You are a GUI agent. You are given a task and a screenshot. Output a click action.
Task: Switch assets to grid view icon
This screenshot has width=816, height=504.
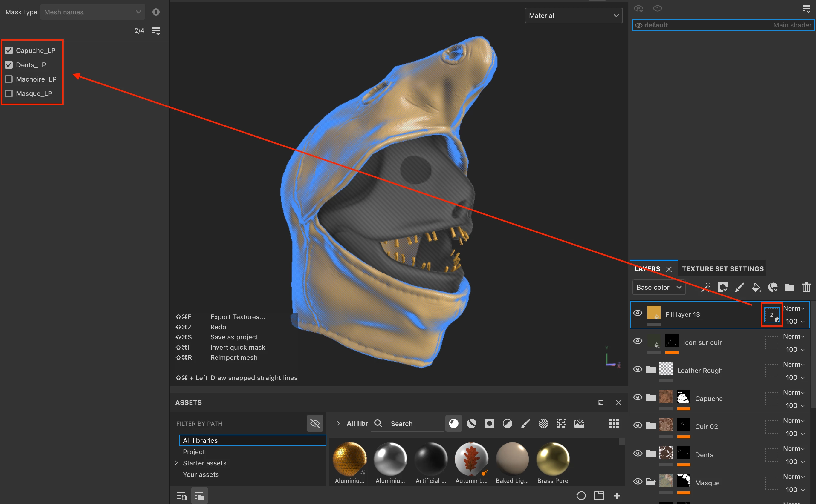[614, 423]
